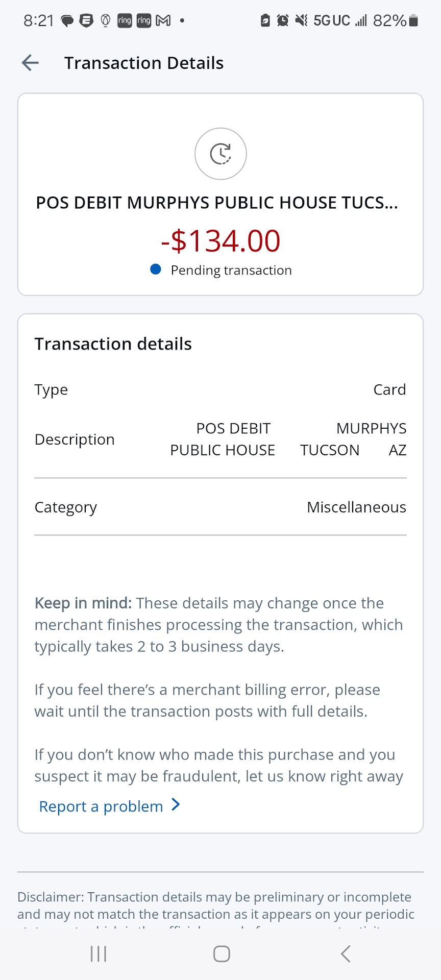Viewport: 441px width, 980px height.
Task: Tap the Pending transaction label
Action: click(231, 270)
